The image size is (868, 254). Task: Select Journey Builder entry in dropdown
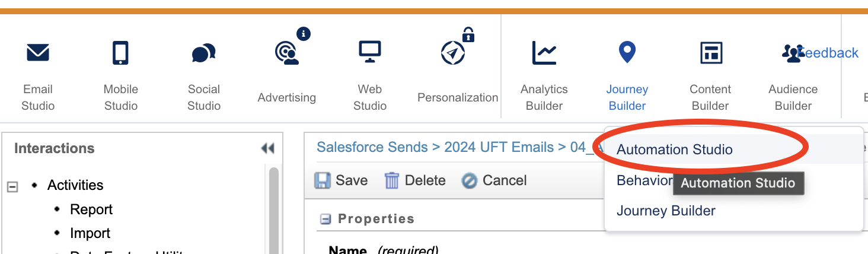[x=666, y=211]
